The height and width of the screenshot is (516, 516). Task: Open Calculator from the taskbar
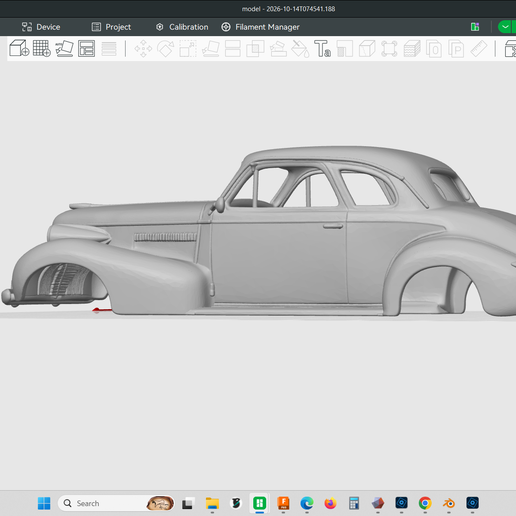354,503
